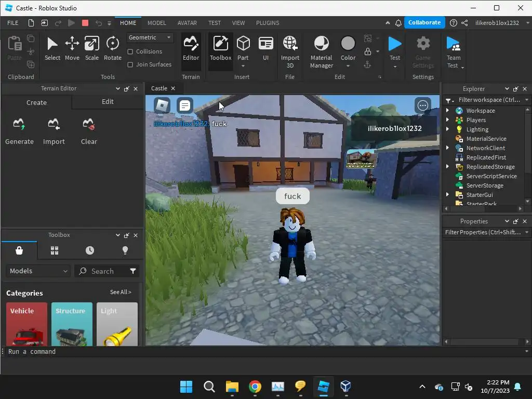Click Clear terrain icon
The image size is (532, 399).
click(89, 131)
